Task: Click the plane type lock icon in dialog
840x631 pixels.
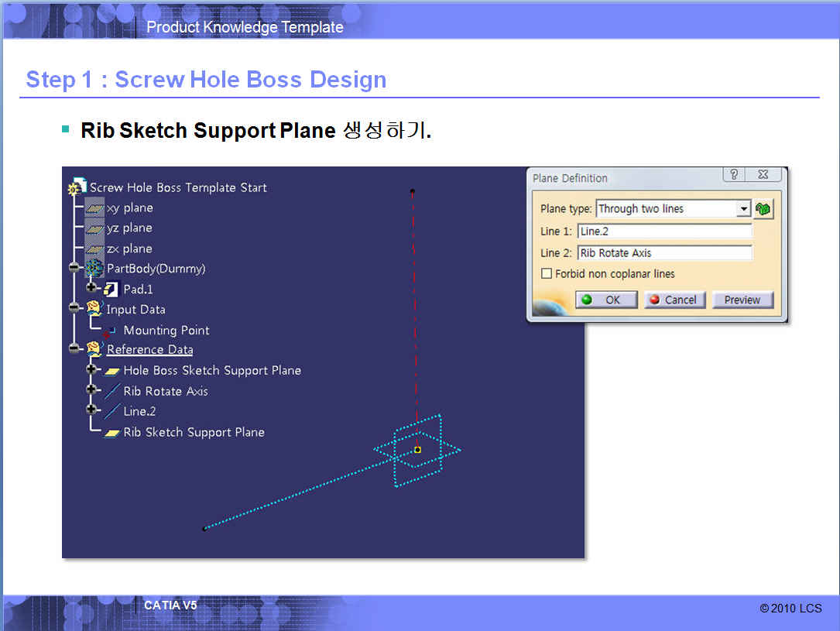Action: pos(763,209)
